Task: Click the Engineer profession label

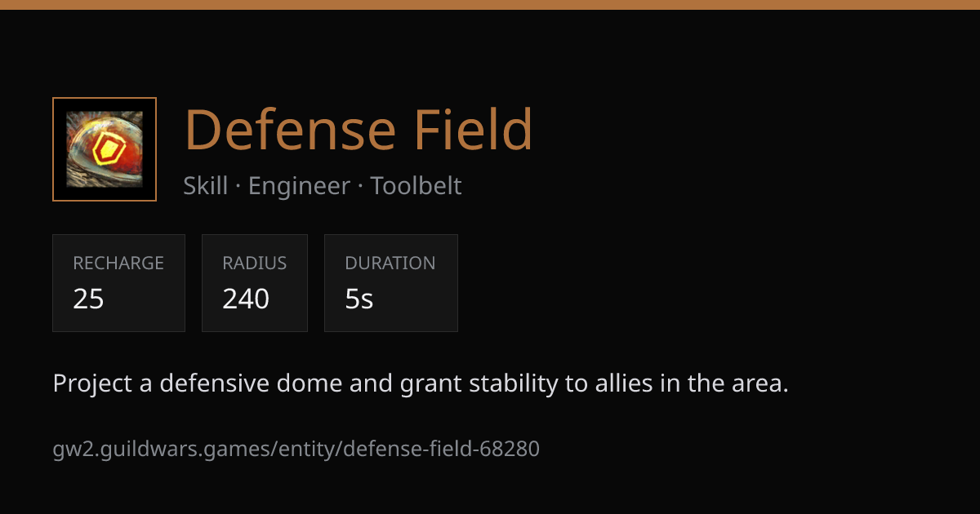Action: (298, 186)
